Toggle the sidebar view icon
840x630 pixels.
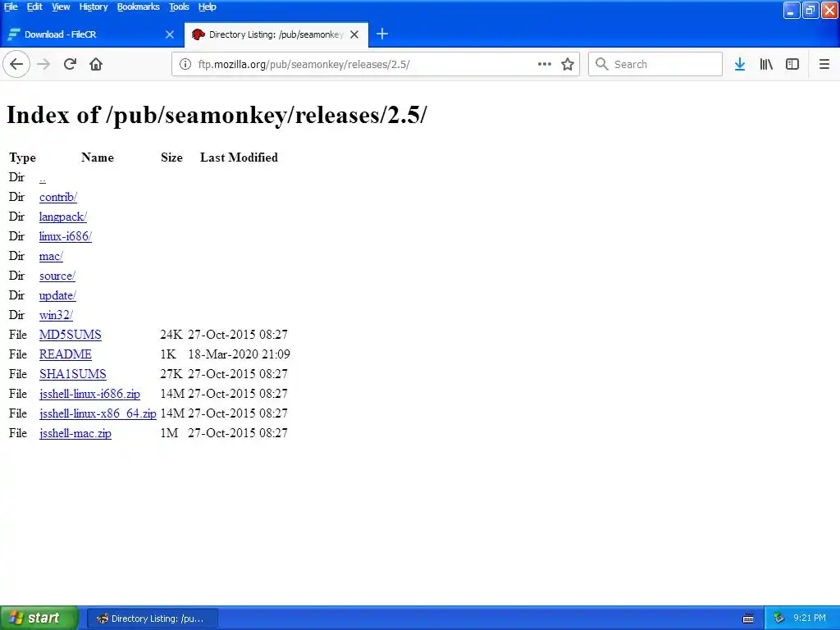pyautogui.click(x=792, y=64)
